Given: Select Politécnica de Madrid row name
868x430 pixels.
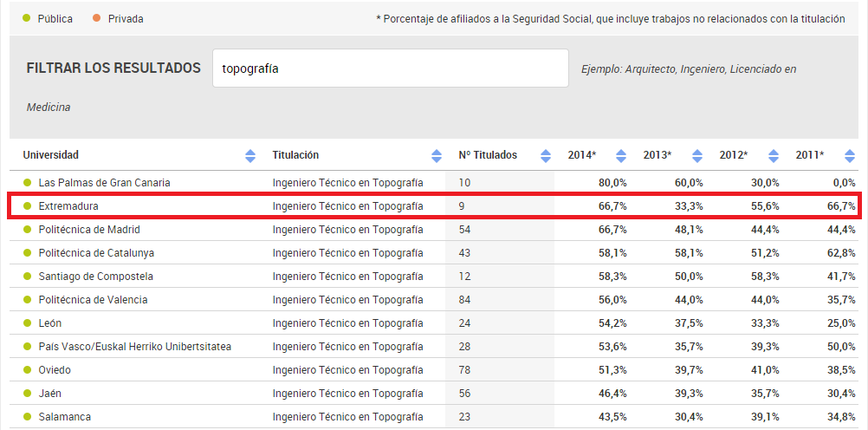Looking at the screenshot, I should pyautogui.click(x=89, y=230).
